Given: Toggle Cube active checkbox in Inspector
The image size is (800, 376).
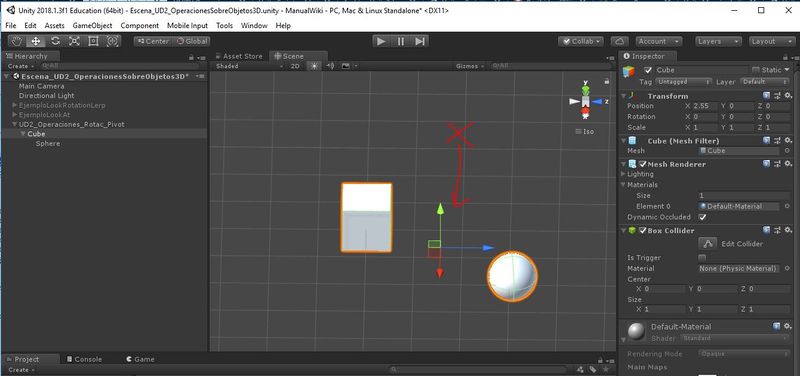Looking at the screenshot, I should (x=648, y=70).
